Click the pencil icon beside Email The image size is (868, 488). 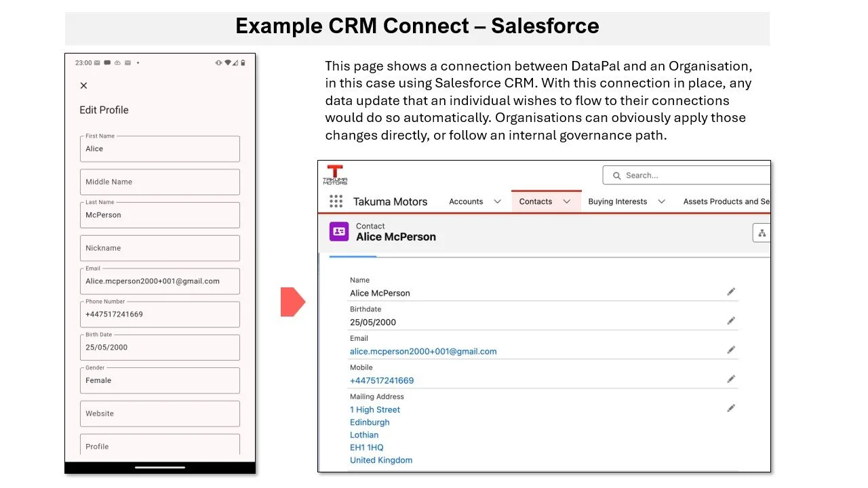pyautogui.click(x=731, y=350)
